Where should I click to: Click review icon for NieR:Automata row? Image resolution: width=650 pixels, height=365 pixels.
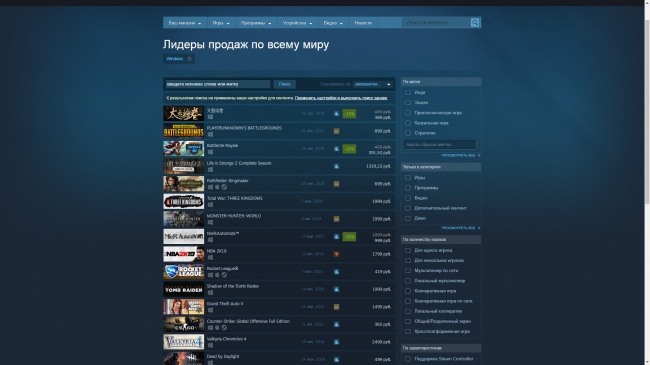click(x=336, y=236)
